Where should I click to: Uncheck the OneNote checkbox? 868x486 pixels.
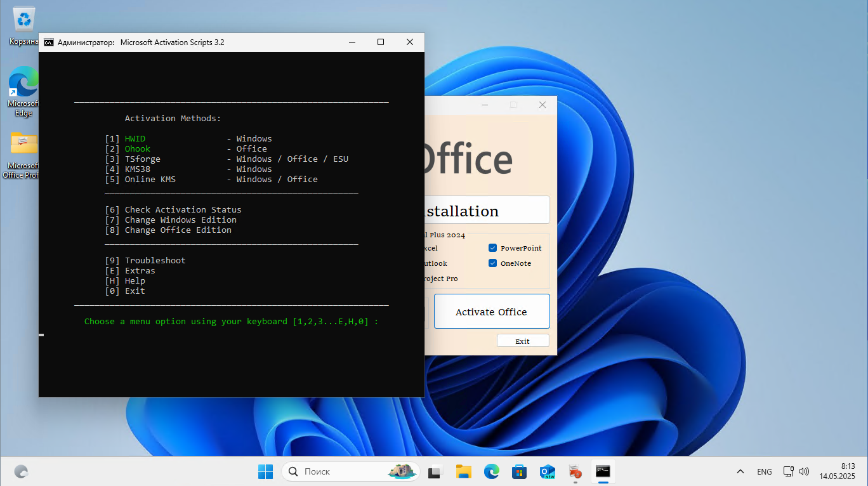tap(492, 263)
